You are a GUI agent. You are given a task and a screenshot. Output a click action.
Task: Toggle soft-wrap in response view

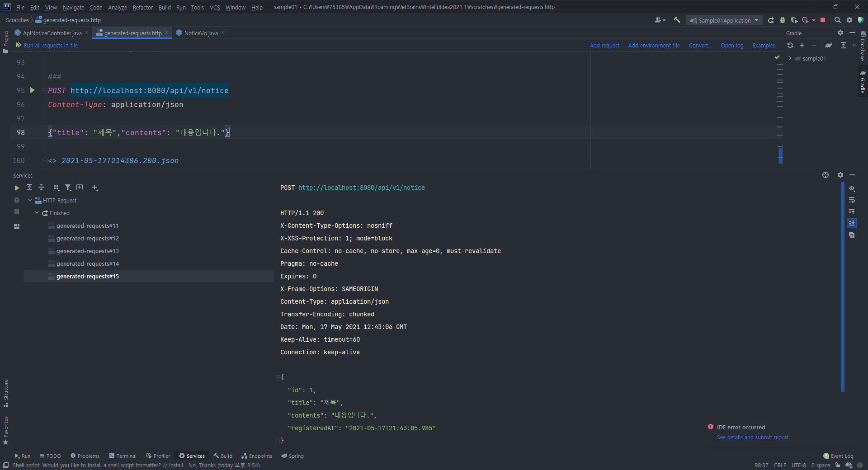pos(852,200)
